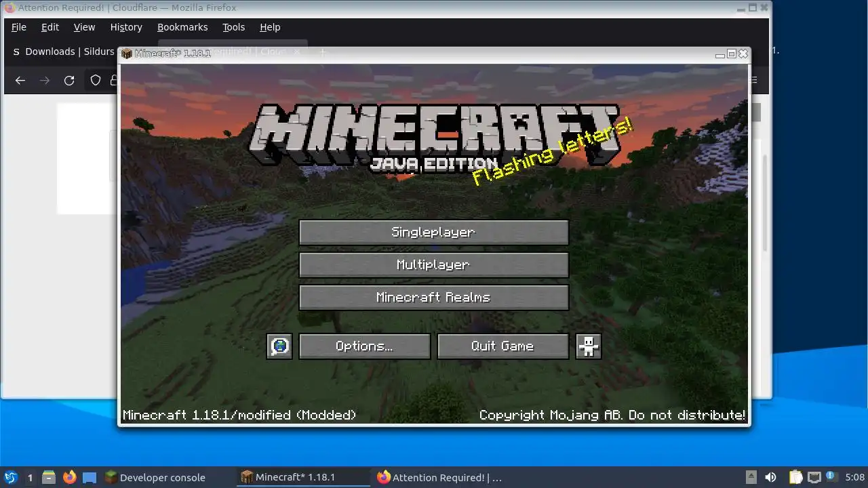Switch to the Attention Required Firefox taskbar entry
Image resolution: width=868 pixels, height=488 pixels.
439,477
